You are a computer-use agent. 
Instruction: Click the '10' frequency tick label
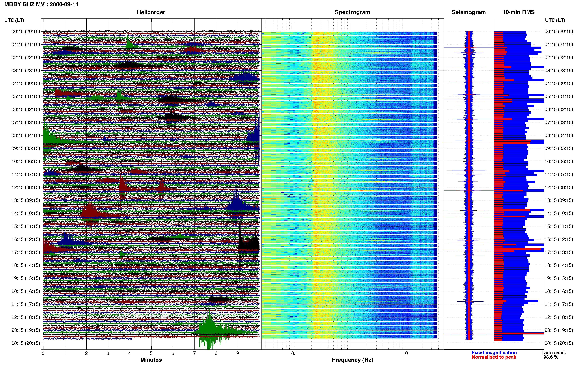click(x=405, y=353)
